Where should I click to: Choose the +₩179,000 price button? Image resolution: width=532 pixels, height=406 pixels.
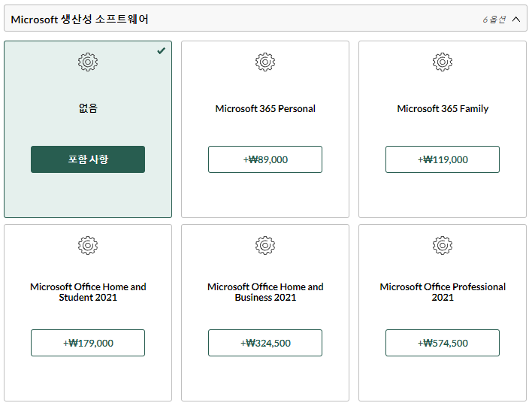[x=88, y=343]
